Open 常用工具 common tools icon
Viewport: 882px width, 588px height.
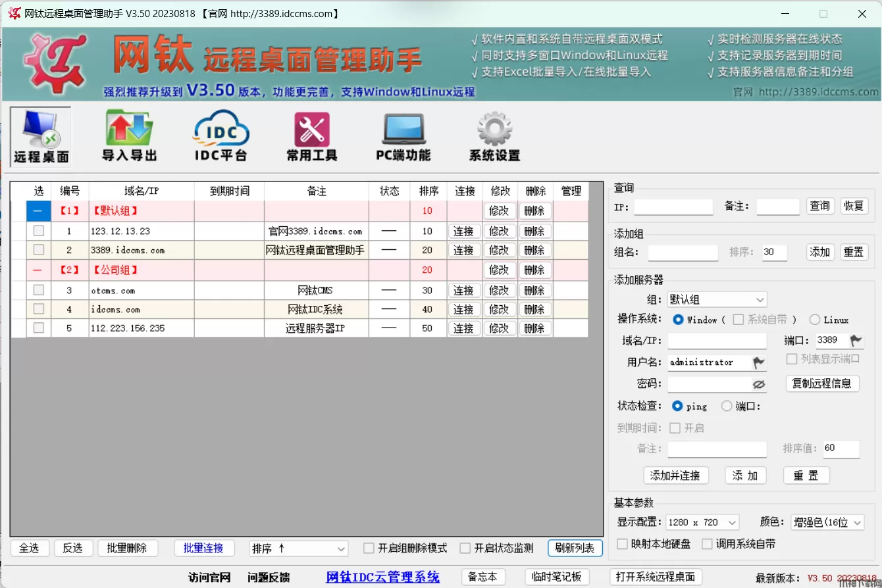[x=311, y=136]
